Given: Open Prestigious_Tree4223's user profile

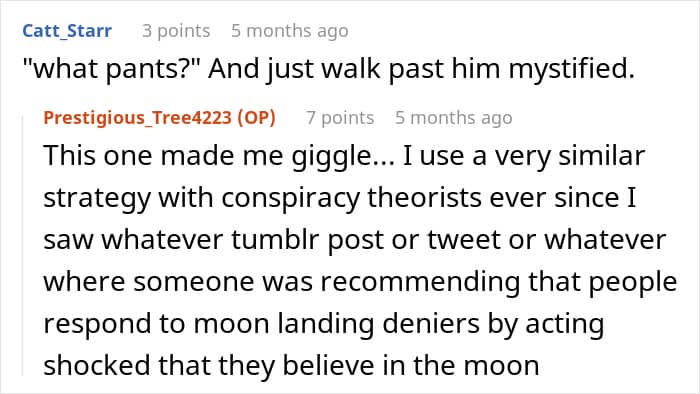Looking at the screenshot, I should 138,117.
